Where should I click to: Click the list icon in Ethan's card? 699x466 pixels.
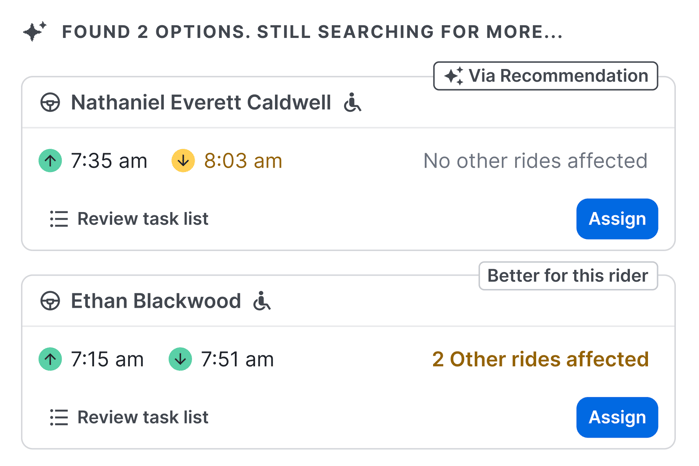[x=59, y=417]
